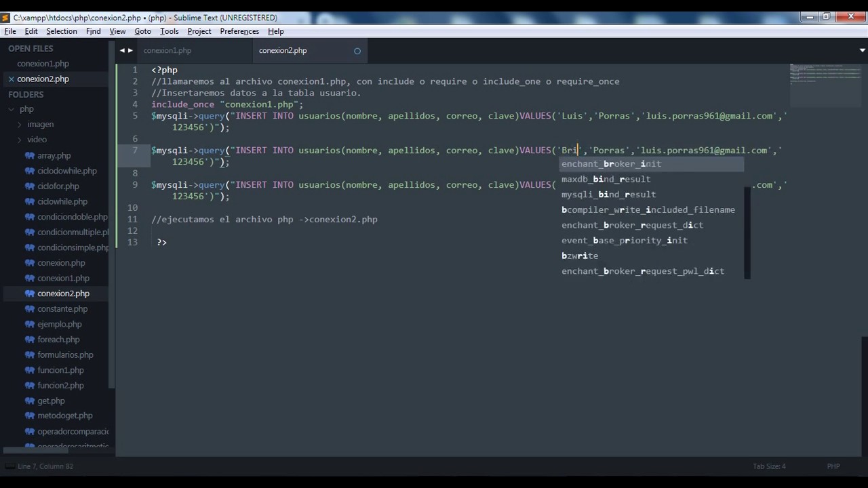Select conexion1.php under Open Files
868x488 pixels.
coord(43,64)
